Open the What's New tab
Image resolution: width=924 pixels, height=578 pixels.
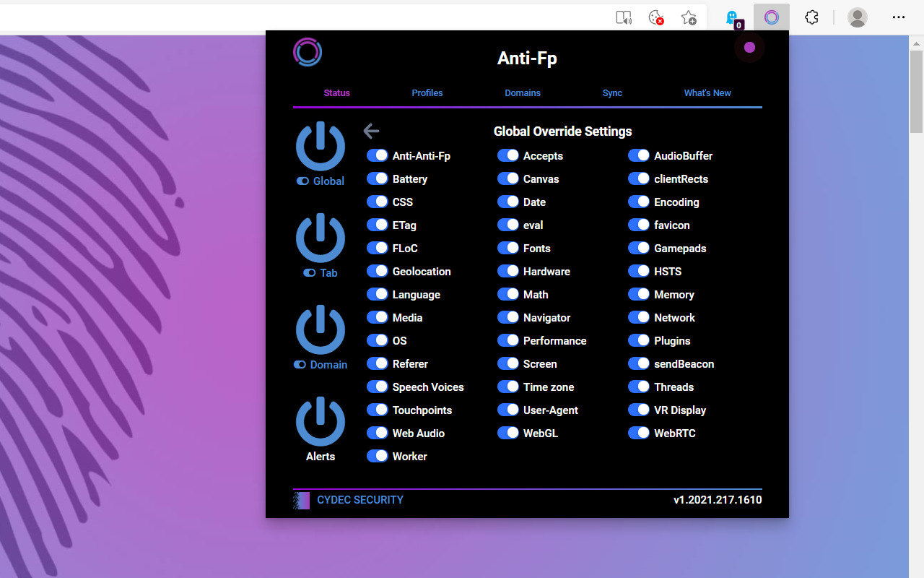(x=707, y=92)
